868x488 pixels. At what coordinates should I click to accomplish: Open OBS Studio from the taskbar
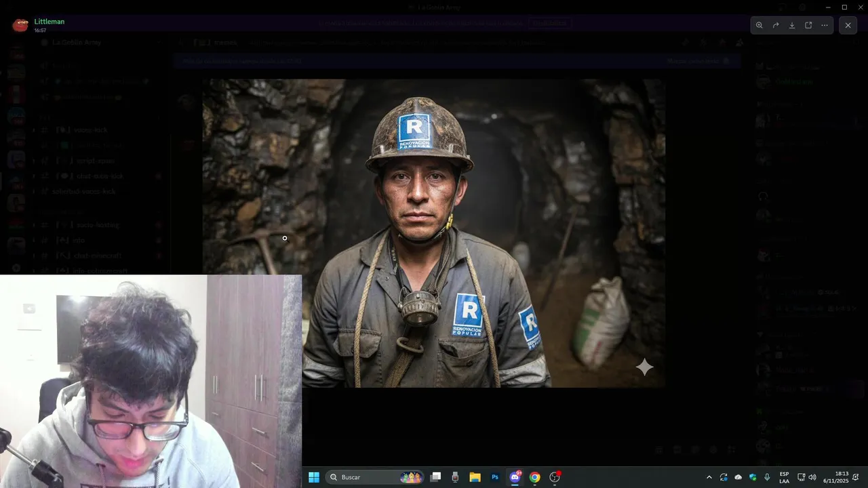[555, 477]
